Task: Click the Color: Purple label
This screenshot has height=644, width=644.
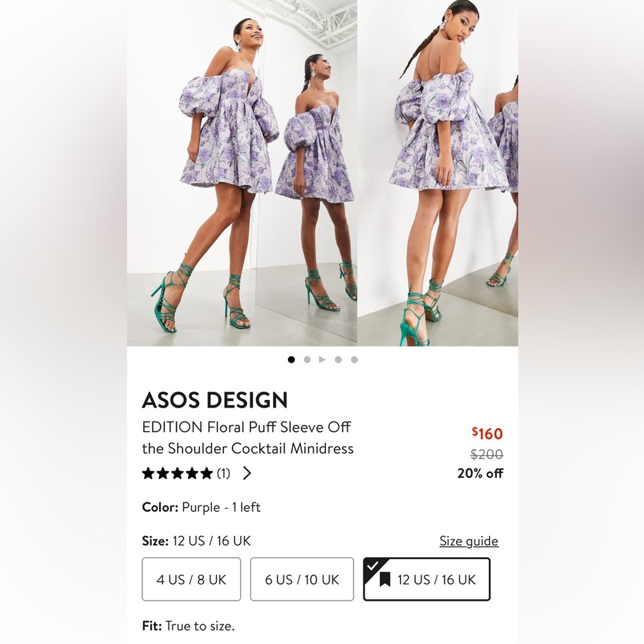Action: tap(201, 507)
